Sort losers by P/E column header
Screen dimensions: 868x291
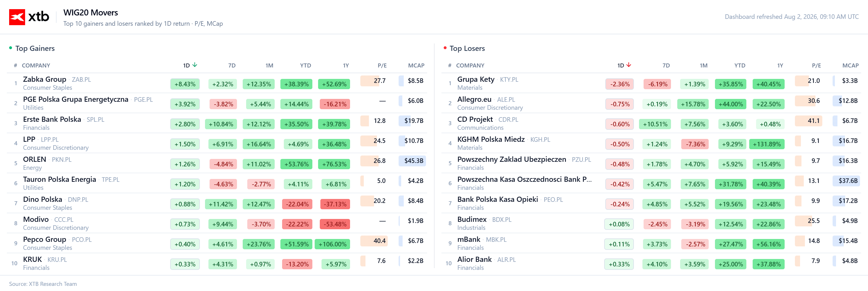pos(816,65)
